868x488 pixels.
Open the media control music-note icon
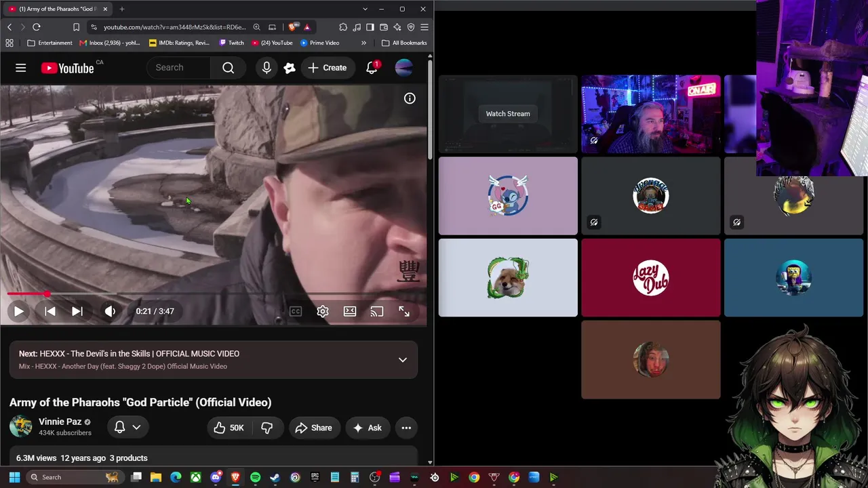click(x=357, y=27)
